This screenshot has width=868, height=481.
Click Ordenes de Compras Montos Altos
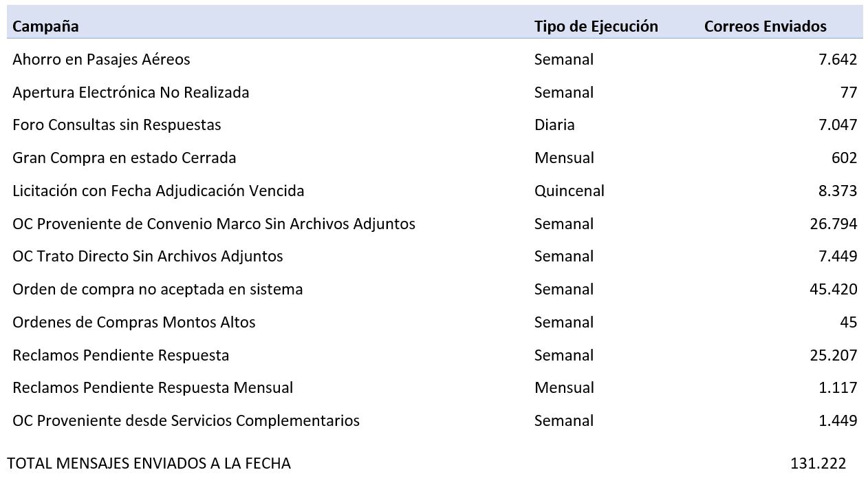coord(134,322)
